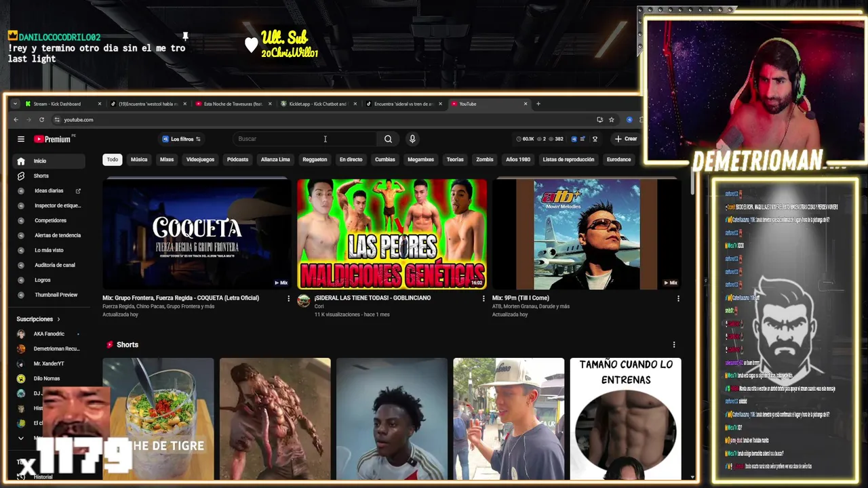Switch to Kicklet.app browser tab
The height and width of the screenshot is (488, 868).
point(317,104)
